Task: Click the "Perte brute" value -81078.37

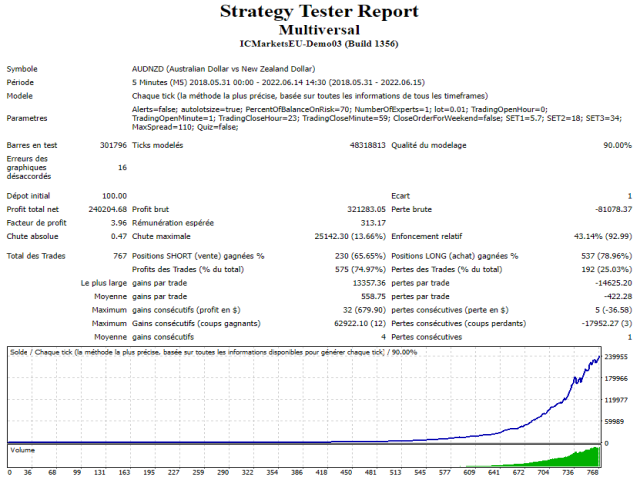Action: (613, 209)
